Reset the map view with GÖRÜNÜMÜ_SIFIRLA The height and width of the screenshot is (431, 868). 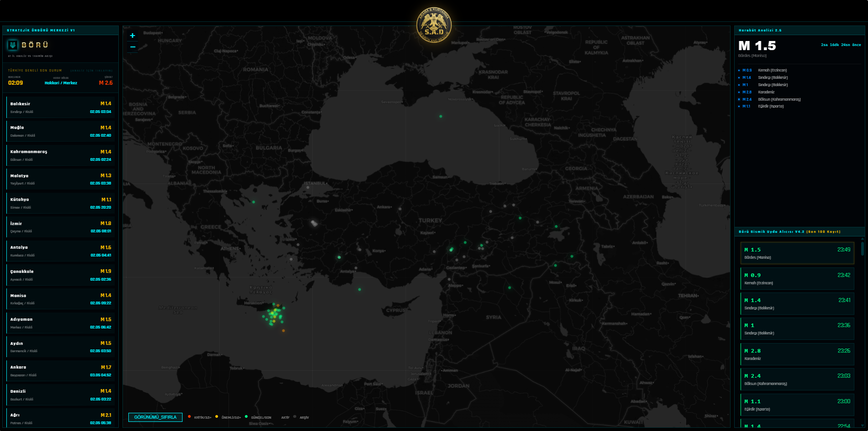click(155, 417)
